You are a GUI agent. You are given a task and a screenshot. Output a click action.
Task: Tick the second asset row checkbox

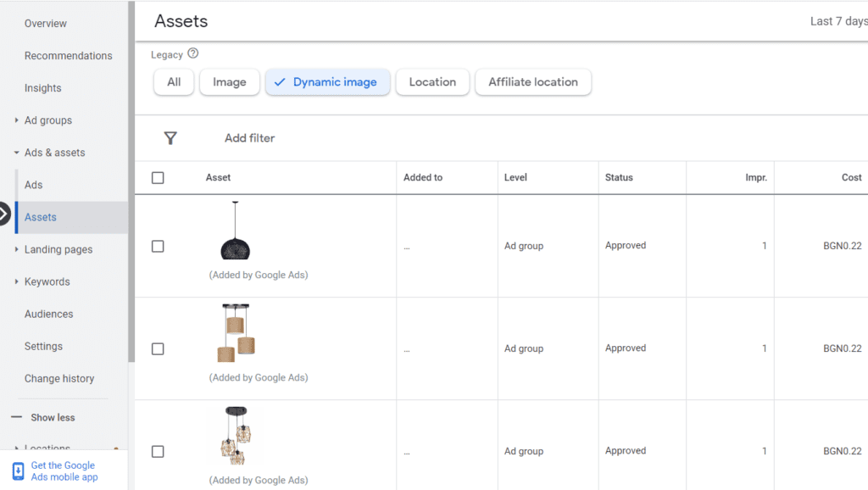[x=158, y=348]
